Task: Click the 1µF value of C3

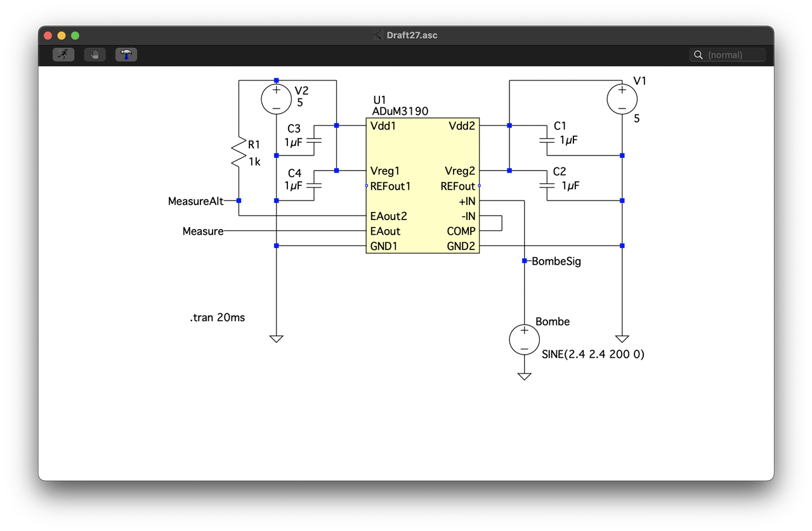Action: tap(294, 143)
